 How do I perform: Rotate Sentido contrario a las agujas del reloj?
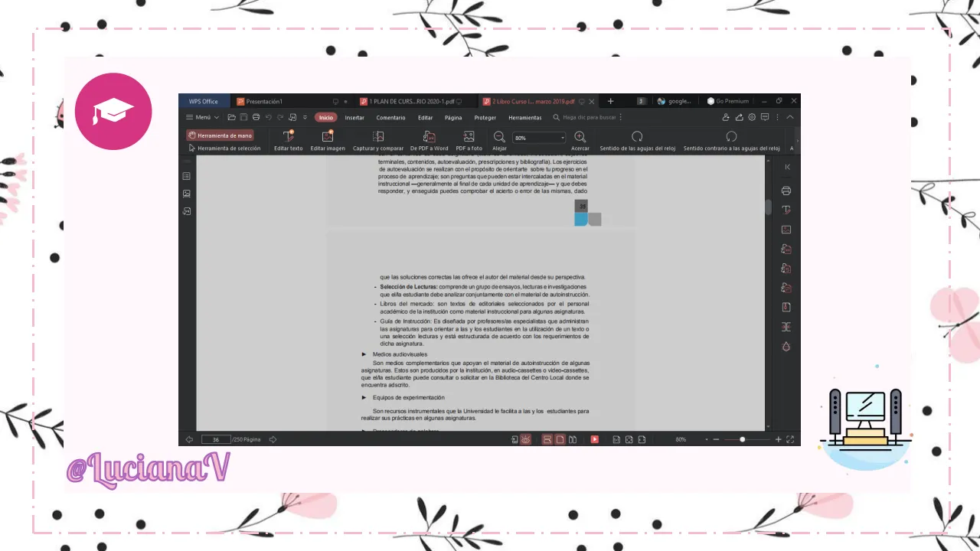pos(731,141)
